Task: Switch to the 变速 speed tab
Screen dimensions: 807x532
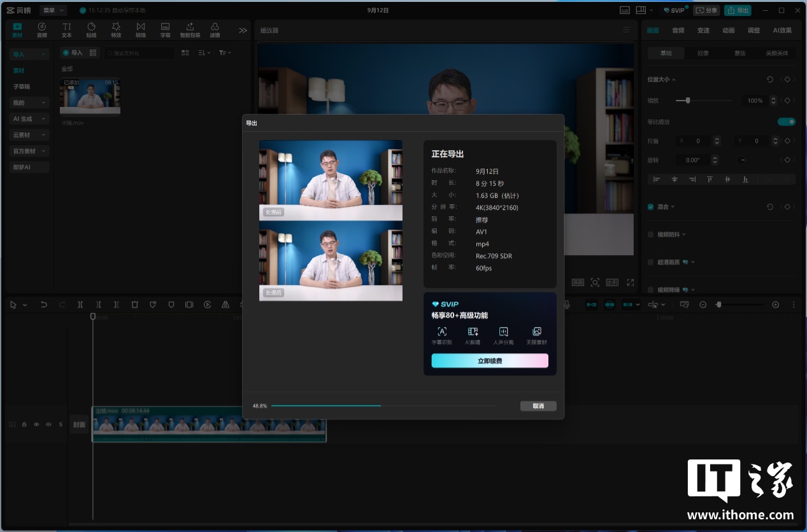Action: pos(703,30)
